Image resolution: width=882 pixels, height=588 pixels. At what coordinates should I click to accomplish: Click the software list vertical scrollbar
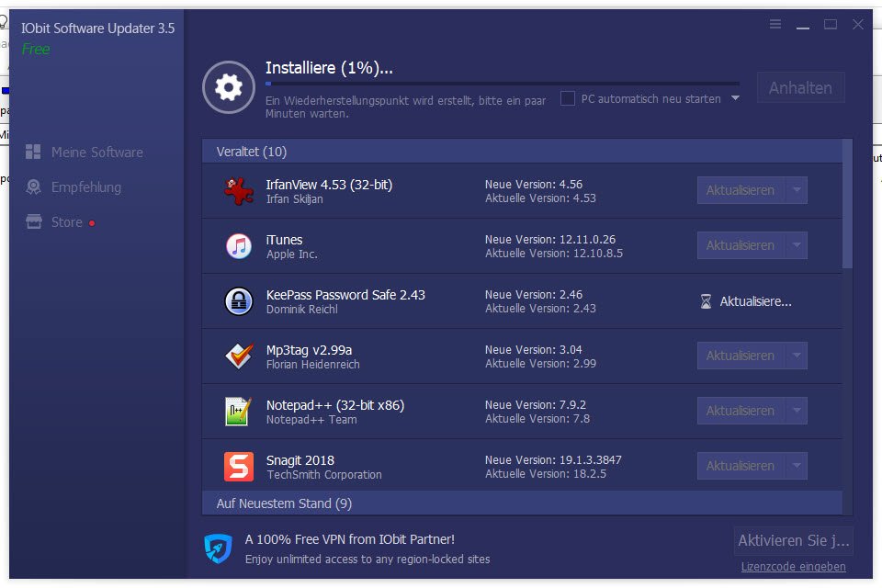(x=847, y=204)
